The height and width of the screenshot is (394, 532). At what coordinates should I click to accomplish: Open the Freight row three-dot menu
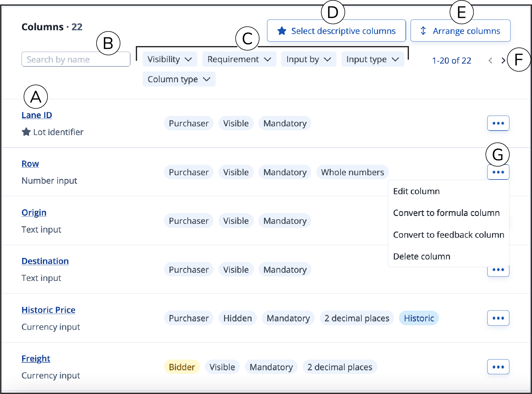(498, 367)
